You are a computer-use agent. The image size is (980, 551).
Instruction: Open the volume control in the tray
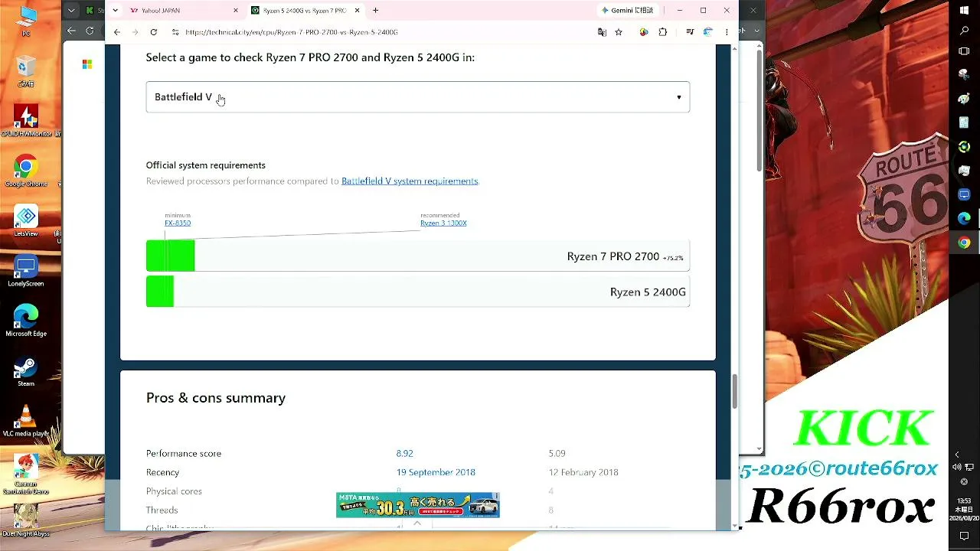(957, 468)
